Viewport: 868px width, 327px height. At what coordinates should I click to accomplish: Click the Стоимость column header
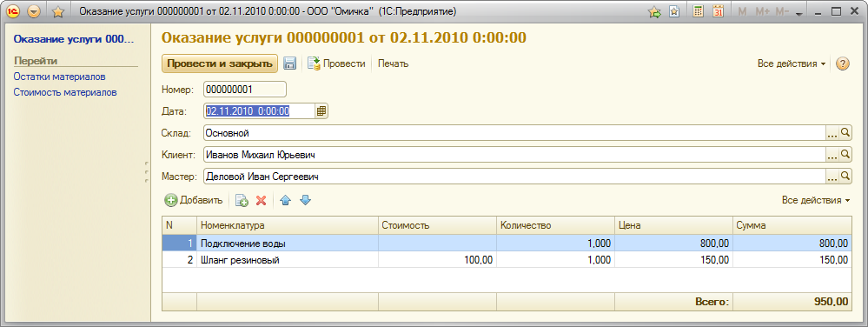click(438, 225)
